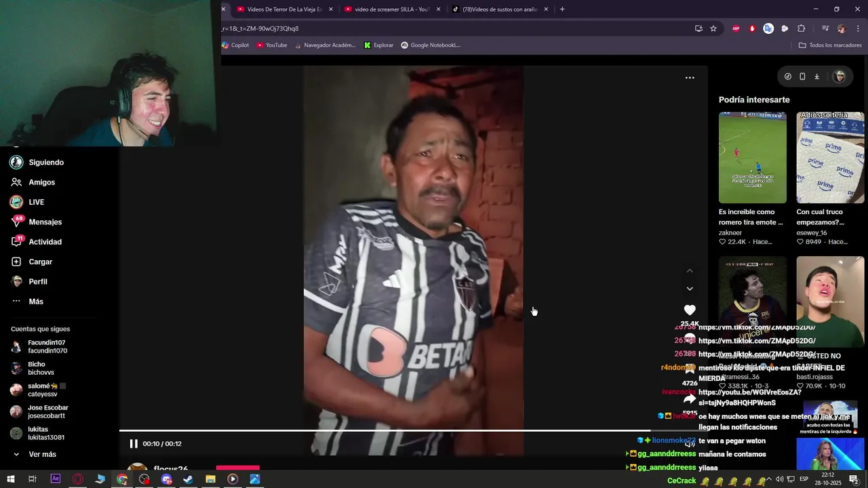
Task: Show hidden system tray icons
Action: (x=768, y=480)
